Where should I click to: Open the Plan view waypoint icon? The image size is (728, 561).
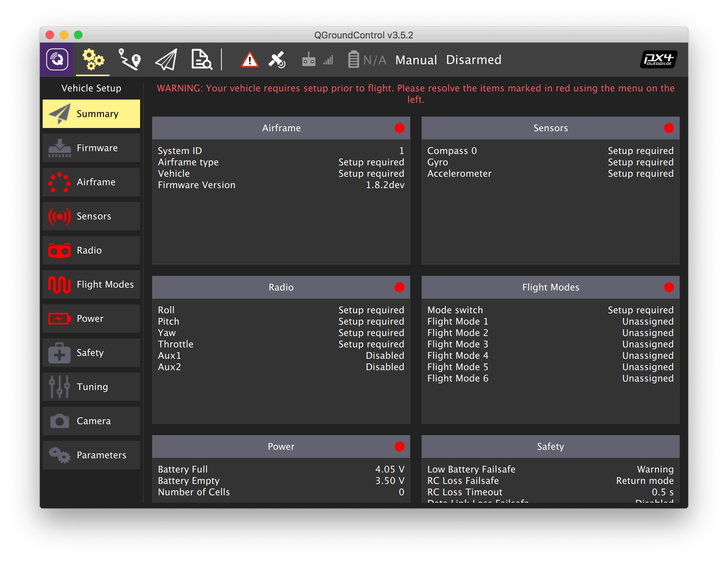[x=129, y=59]
